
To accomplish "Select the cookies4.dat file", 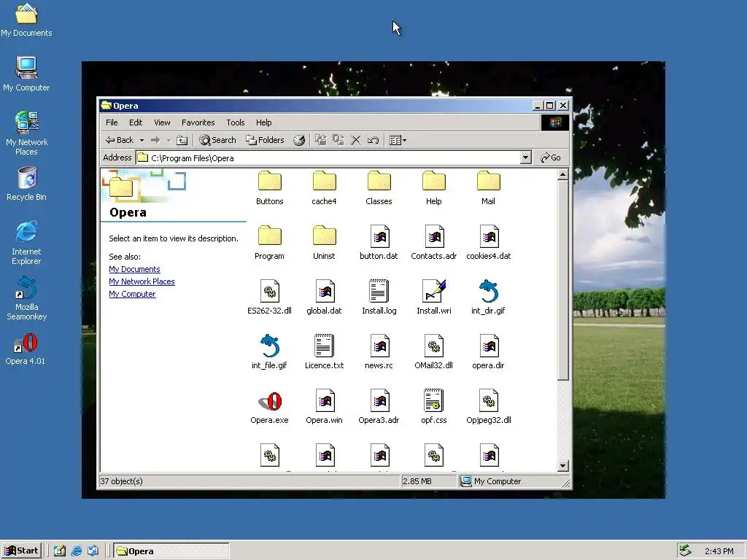I will click(488, 243).
